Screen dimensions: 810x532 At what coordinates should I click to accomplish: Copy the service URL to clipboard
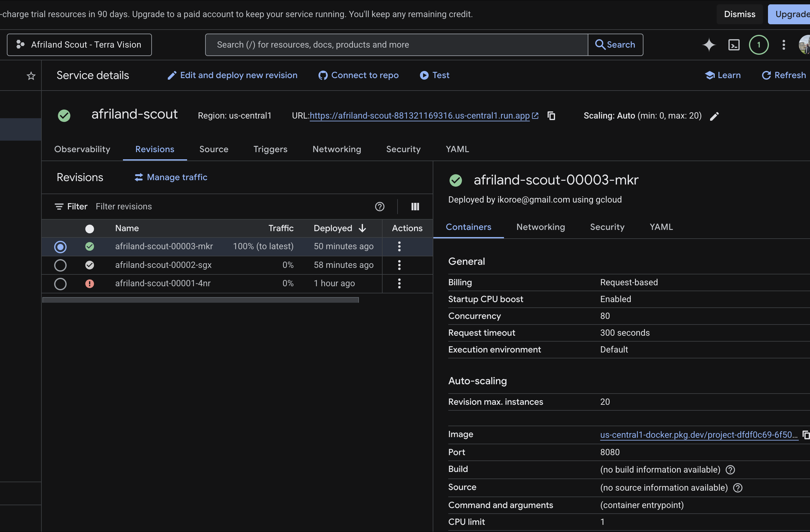click(x=551, y=116)
